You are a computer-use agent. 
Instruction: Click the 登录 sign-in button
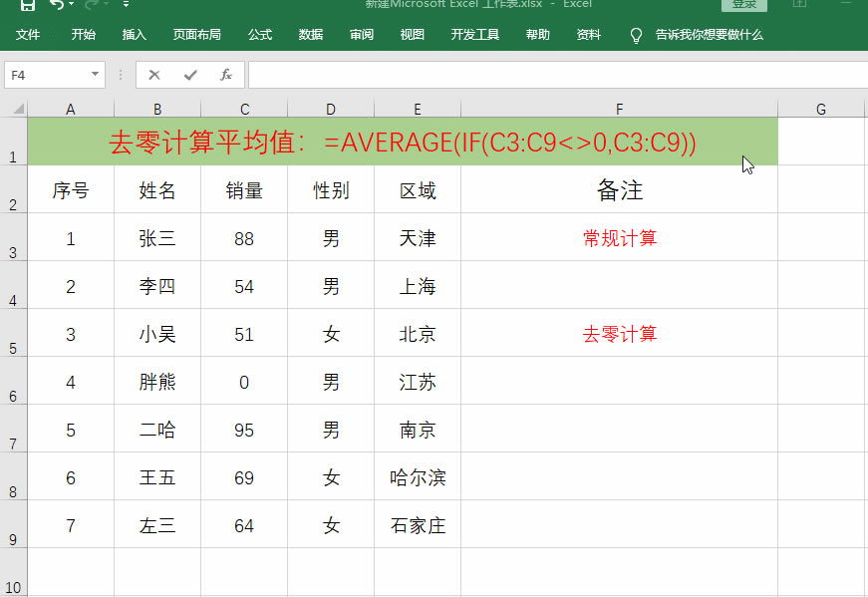coord(744,4)
